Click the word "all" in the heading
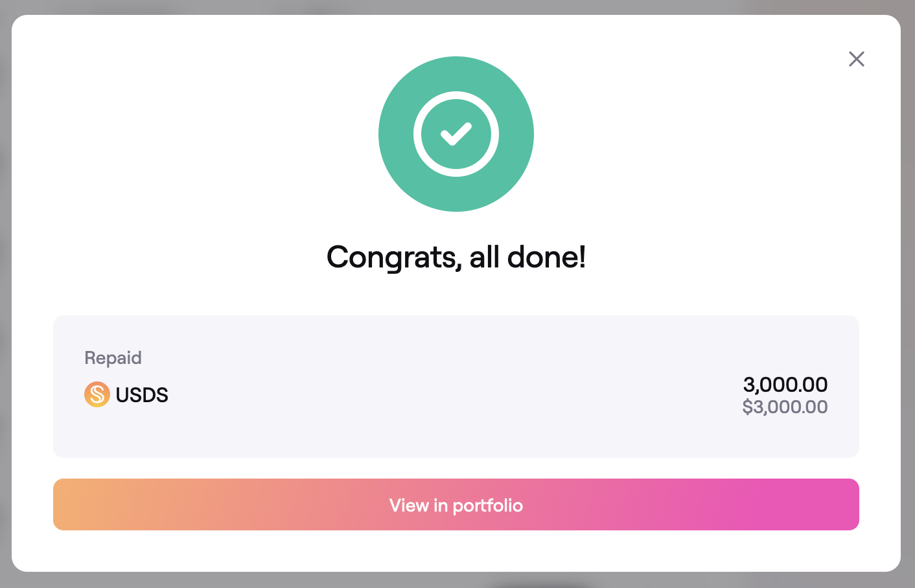915x588 pixels. [x=484, y=257]
